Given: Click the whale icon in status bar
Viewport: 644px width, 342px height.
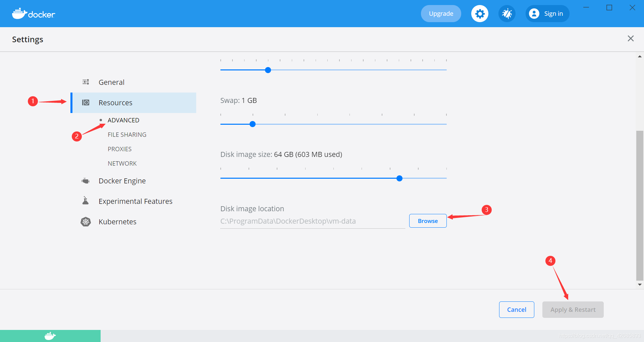Looking at the screenshot, I should click(50, 336).
